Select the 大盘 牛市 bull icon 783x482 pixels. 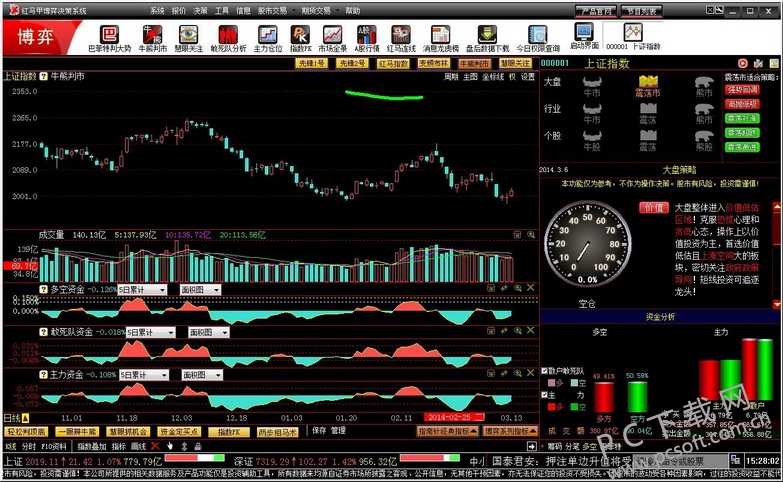coord(592,81)
